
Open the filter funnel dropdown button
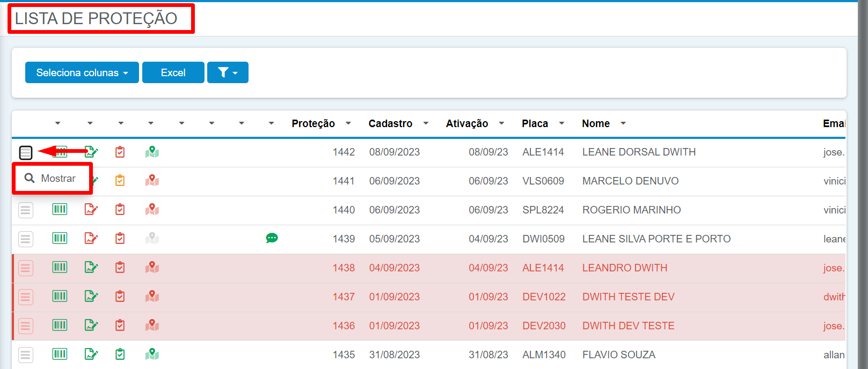[228, 72]
